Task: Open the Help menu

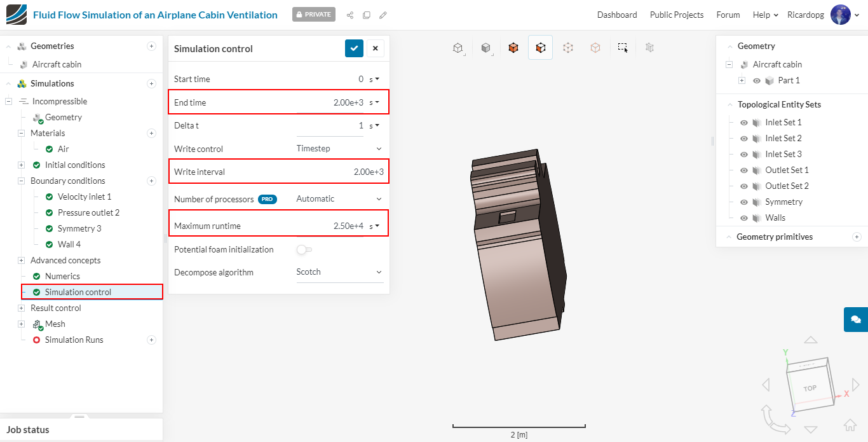Action: coord(765,15)
